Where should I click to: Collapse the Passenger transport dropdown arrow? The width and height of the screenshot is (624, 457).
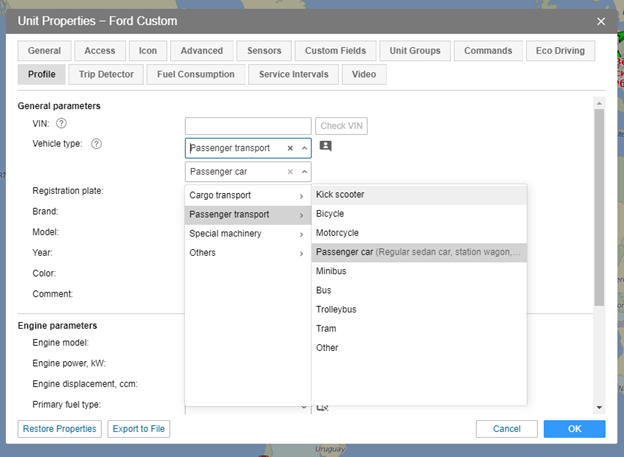(304, 148)
